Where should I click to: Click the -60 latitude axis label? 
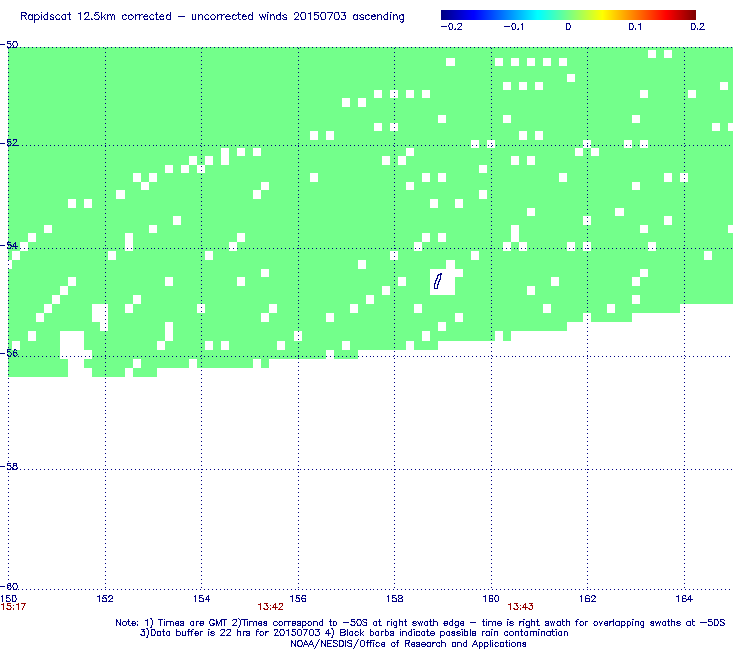pos(9,586)
